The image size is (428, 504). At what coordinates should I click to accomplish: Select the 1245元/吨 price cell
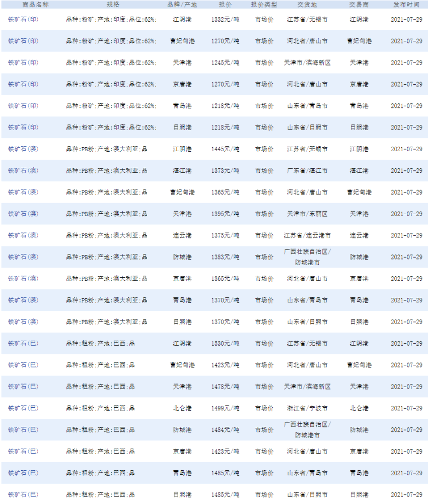tap(225, 63)
